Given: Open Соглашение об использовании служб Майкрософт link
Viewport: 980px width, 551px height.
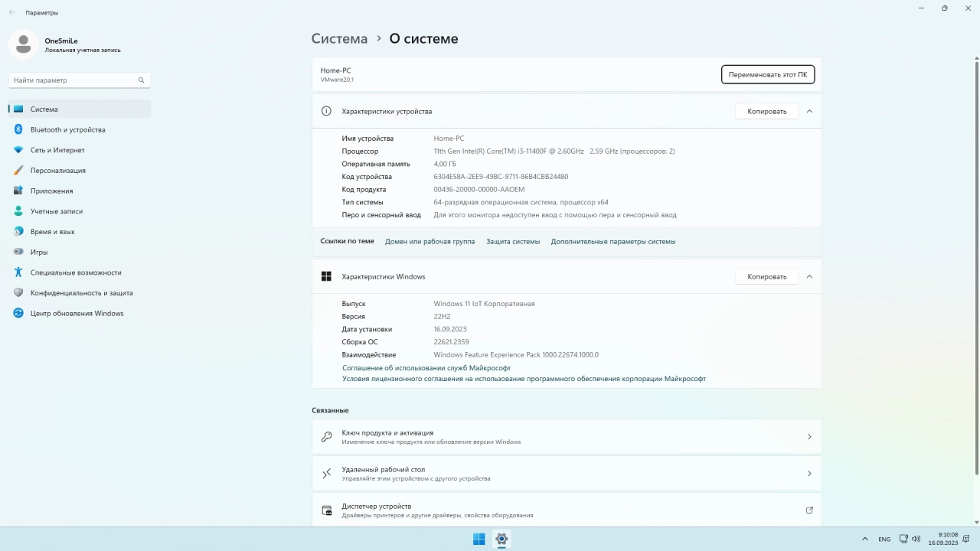Looking at the screenshot, I should (426, 368).
